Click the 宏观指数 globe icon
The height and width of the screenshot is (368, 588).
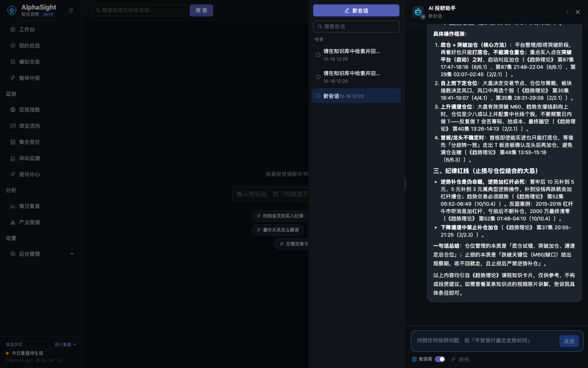[13, 110]
